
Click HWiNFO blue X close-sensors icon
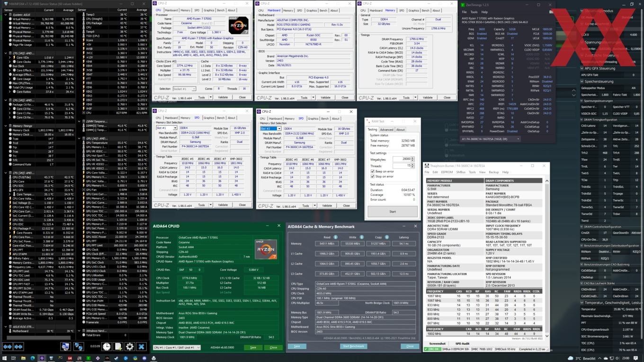pos(141,347)
